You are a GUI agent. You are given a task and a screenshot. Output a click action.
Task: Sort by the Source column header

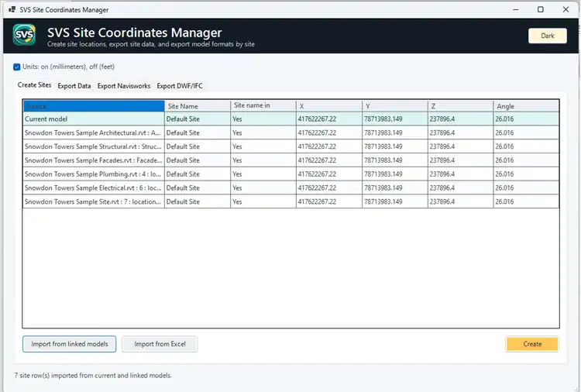point(94,106)
